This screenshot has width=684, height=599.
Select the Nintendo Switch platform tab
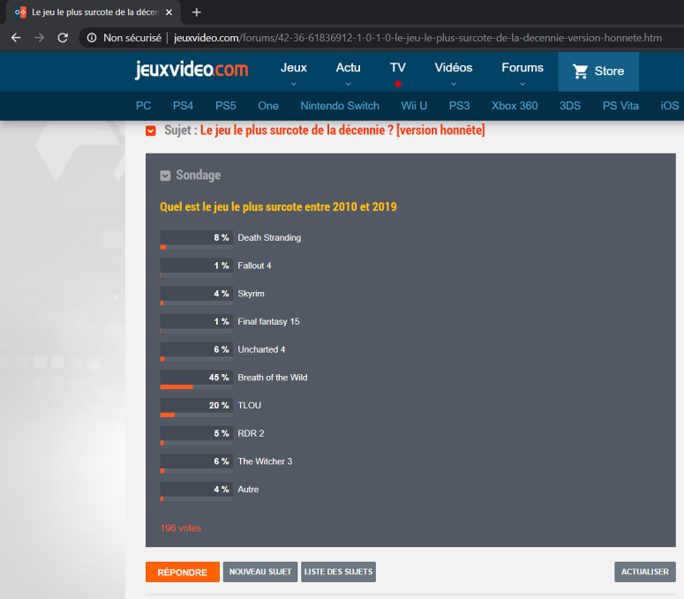point(340,106)
